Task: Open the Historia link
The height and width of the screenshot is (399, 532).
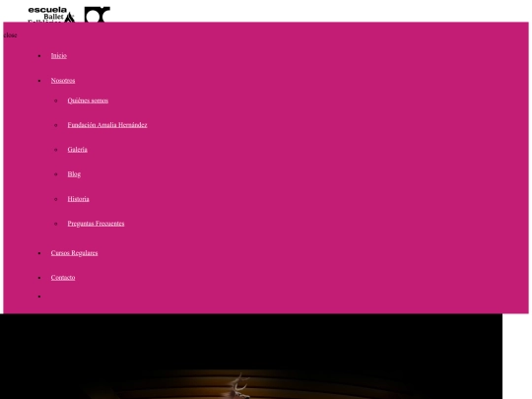Action: pyautogui.click(x=78, y=199)
